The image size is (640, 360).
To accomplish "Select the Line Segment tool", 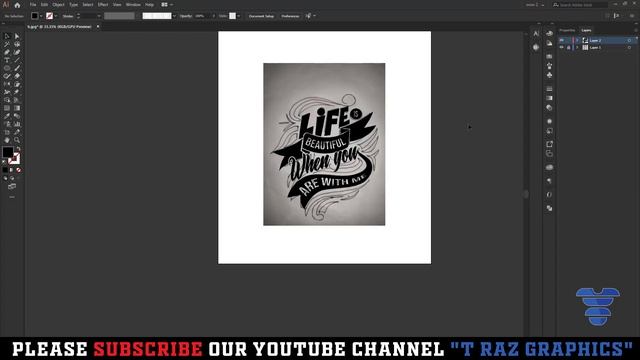I will pos(17,60).
